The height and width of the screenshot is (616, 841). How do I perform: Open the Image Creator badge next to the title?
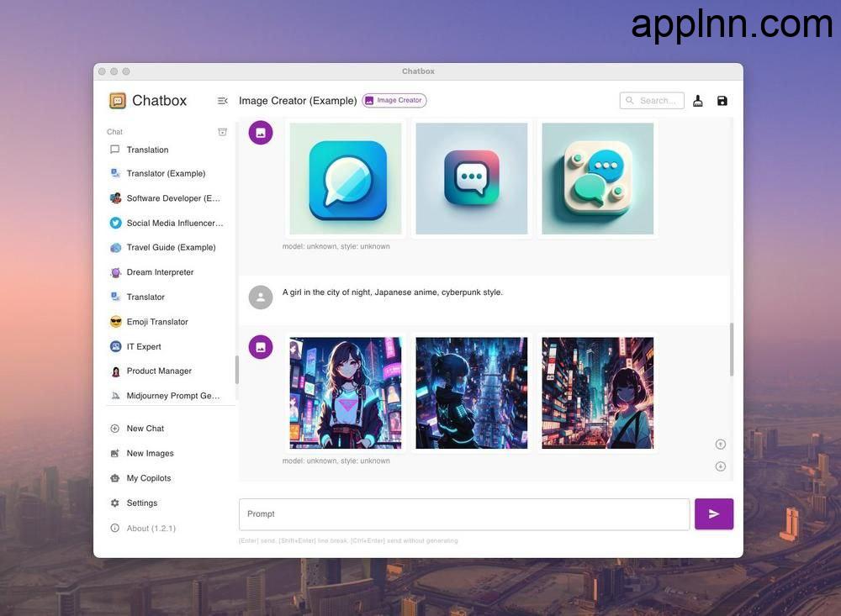pos(394,100)
